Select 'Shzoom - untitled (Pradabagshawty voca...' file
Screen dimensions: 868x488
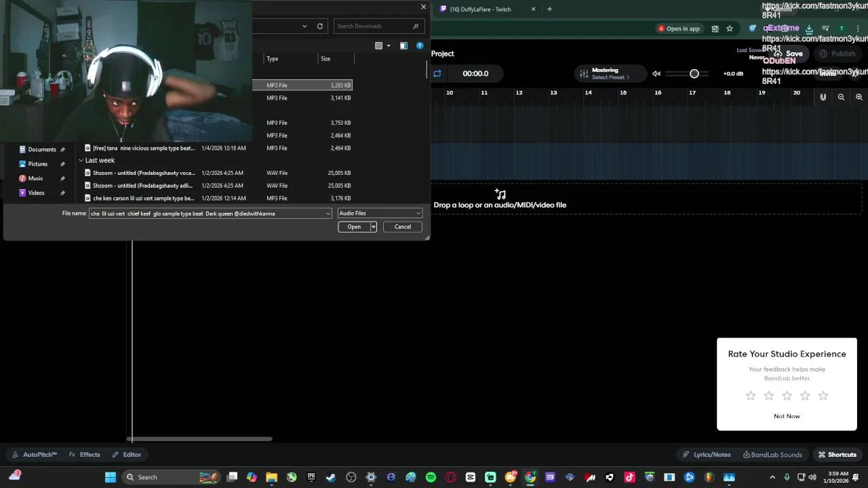pos(217,173)
